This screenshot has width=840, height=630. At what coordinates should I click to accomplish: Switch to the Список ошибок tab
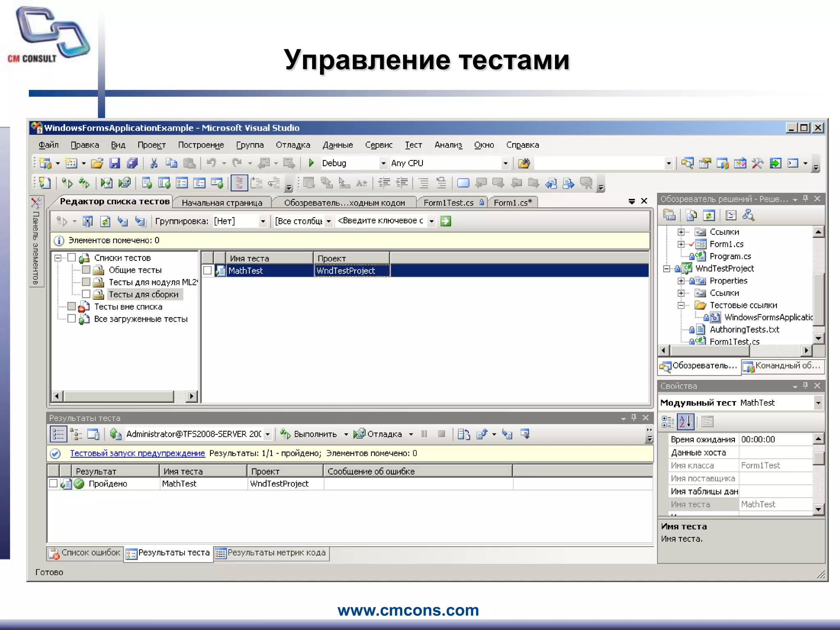click(x=85, y=553)
